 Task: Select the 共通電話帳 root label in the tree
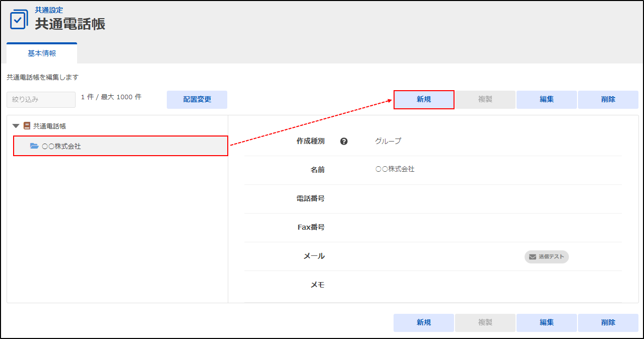tap(49, 126)
